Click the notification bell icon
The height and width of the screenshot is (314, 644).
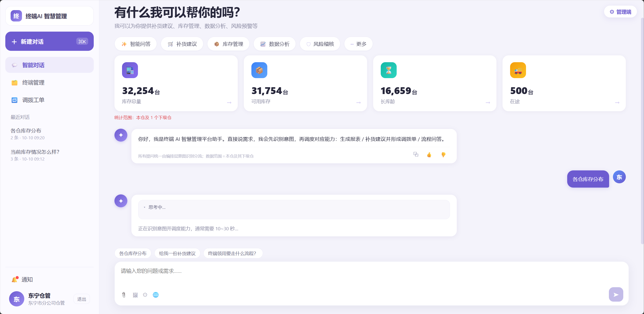(15, 279)
